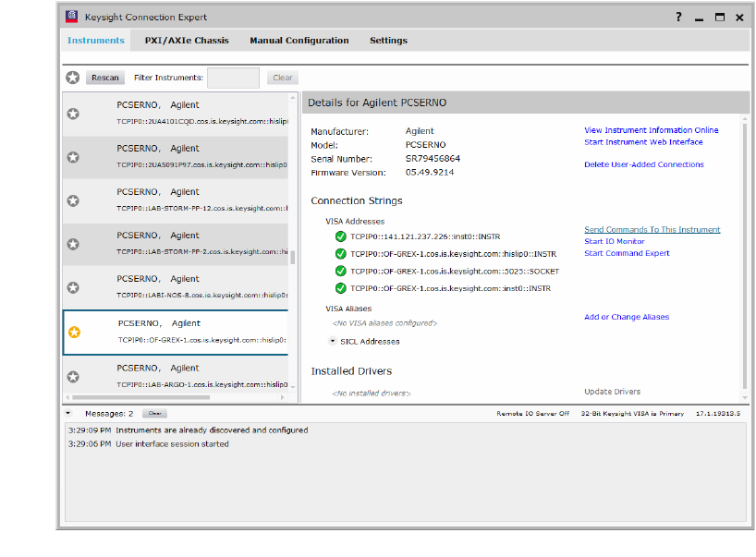The height and width of the screenshot is (557, 756).
Task: Click Update Drivers link
Action: click(613, 392)
